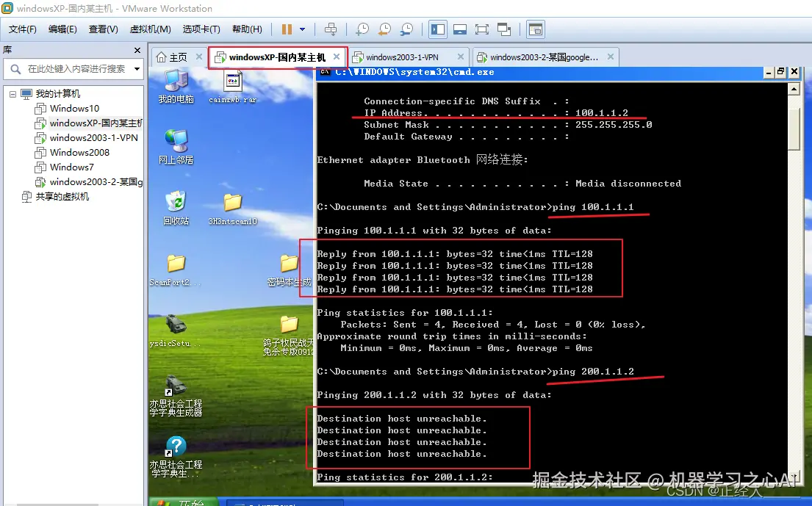
Task: Switch to Unity mode icon
Action: (x=504, y=29)
